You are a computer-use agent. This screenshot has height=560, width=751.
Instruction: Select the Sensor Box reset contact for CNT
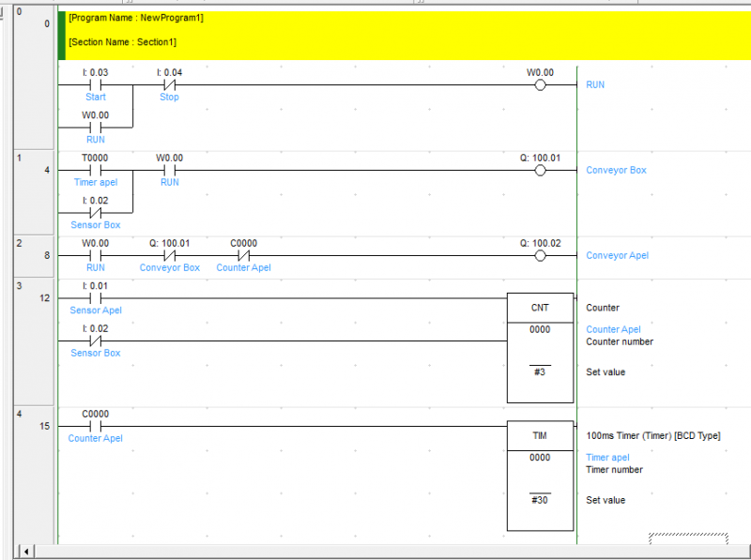[x=96, y=341]
